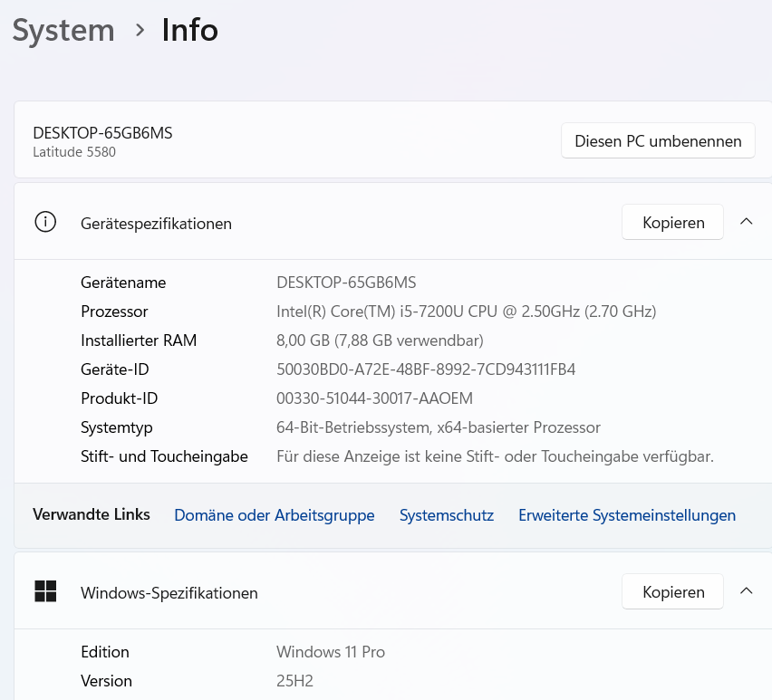Click the Produkt-ID value 00330-51044-30017-AAOEM
This screenshot has width=772, height=700.
click(374, 398)
